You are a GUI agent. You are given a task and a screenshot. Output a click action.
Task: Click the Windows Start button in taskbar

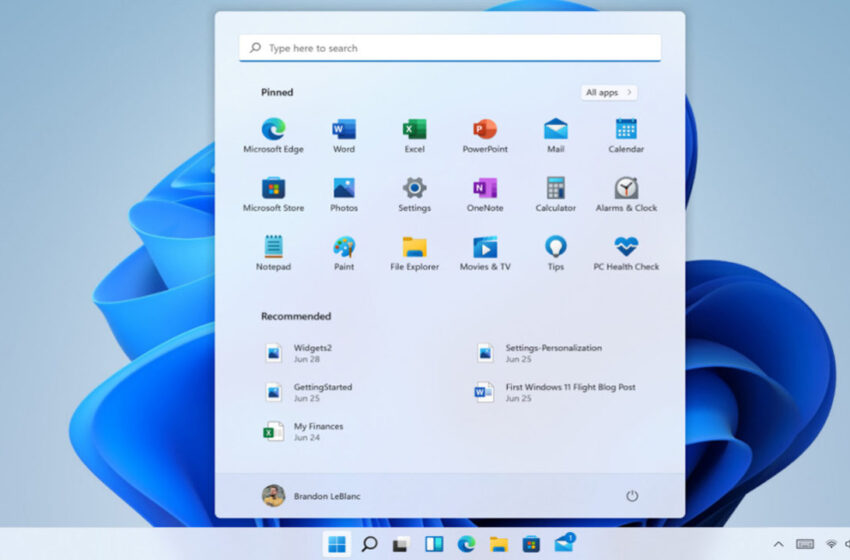click(337, 544)
